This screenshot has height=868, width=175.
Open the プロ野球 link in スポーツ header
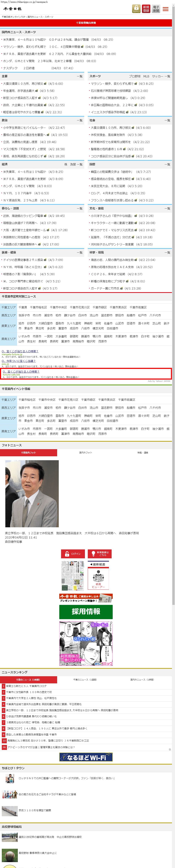click(x=135, y=77)
